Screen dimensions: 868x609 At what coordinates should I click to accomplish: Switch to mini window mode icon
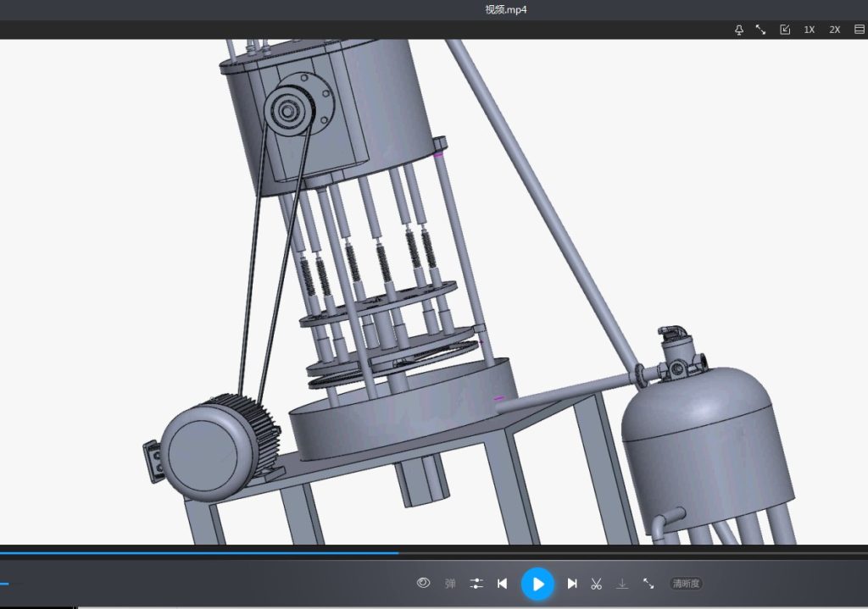click(785, 30)
